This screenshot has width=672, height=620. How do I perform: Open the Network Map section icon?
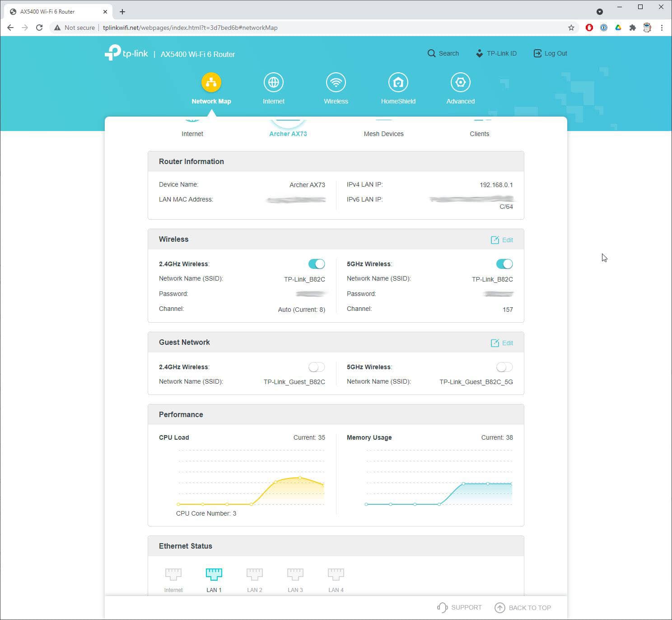coord(211,82)
